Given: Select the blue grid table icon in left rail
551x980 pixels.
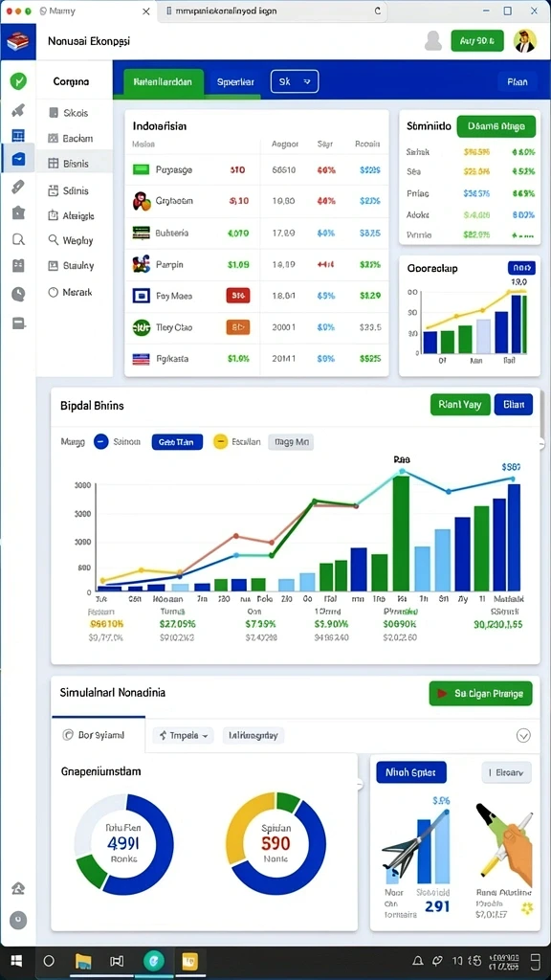Looking at the screenshot, I should [x=18, y=136].
